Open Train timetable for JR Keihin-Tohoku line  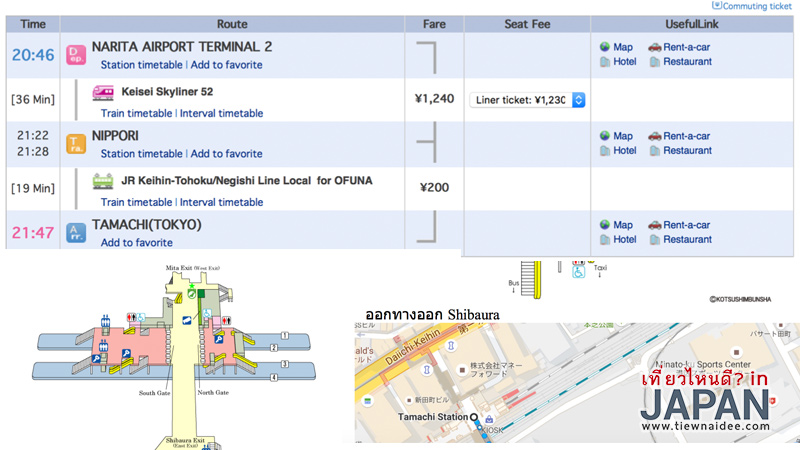136,202
